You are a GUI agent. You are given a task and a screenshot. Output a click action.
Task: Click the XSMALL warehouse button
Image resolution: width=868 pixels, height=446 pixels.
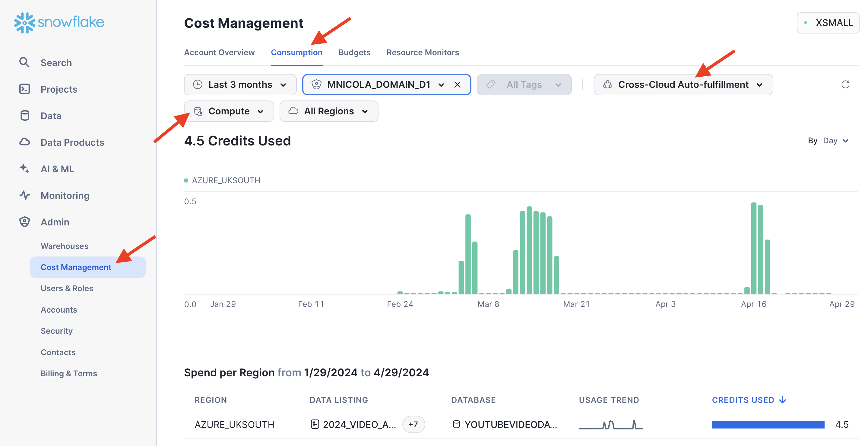pyautogui.click(x=828, y=23)
